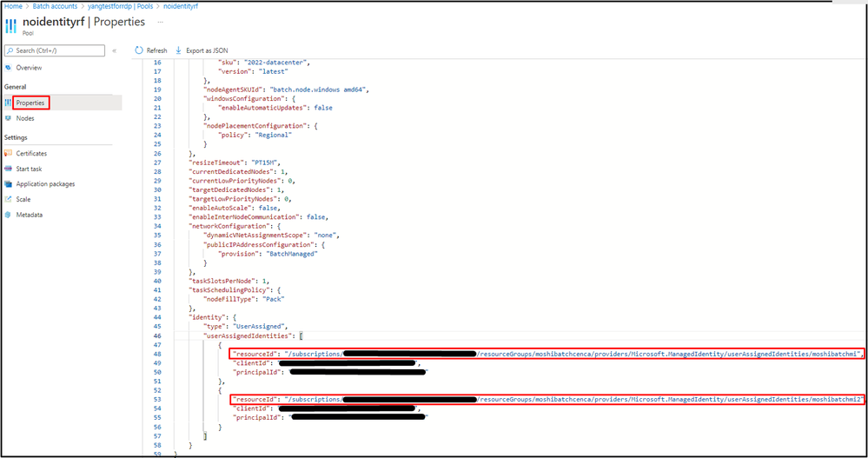Open the yangtestforrdp | Pools breadcrumb
This screenshot has height=458, width=868.
[x=121, y=6]
